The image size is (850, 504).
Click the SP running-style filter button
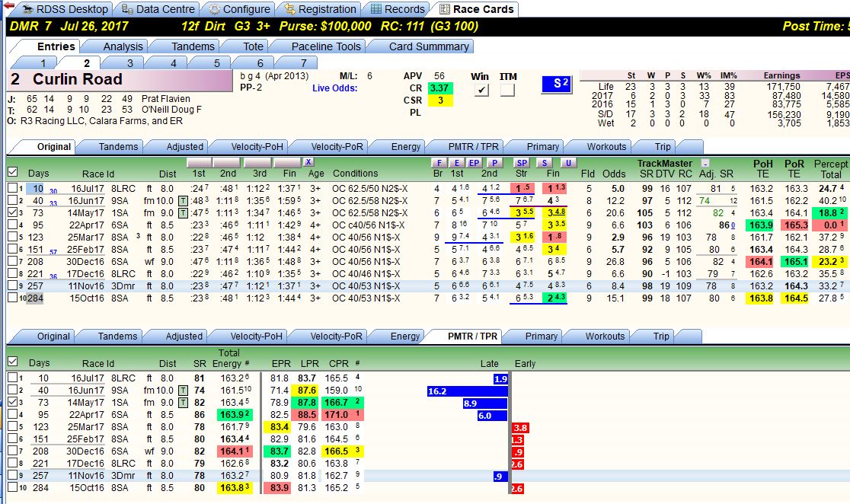[522, 163]
